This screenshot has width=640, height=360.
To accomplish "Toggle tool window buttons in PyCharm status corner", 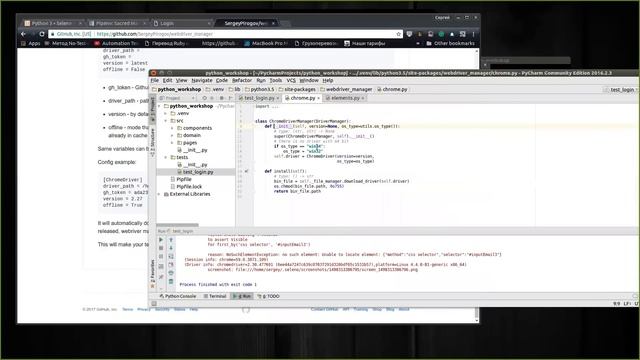I will click(154, 303).
